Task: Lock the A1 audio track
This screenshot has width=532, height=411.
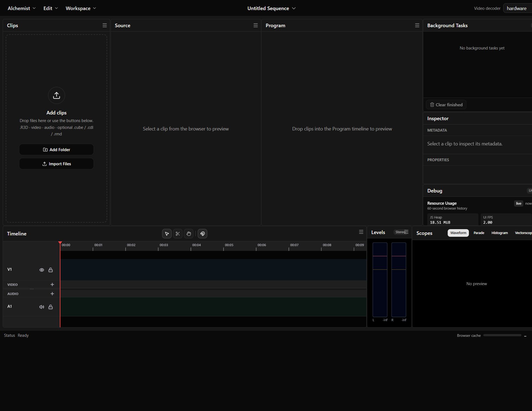Action: [51, 307]
